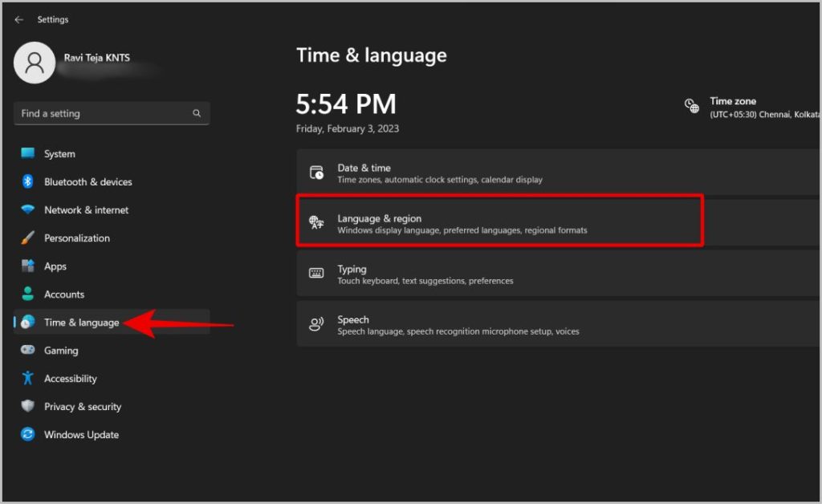Click the back arrow next to Settings
822x504 pixels.
click(19, 19)
